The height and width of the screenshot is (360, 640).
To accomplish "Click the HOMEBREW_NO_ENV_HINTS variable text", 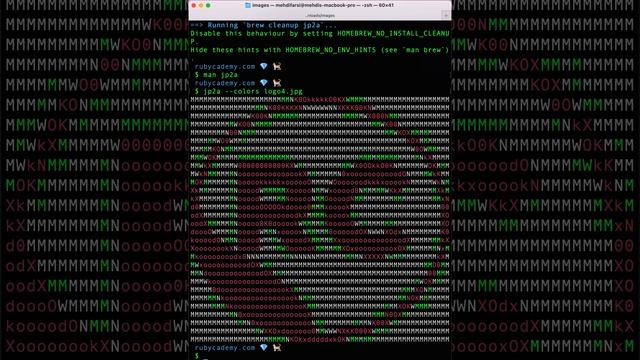I will point(330,50).
